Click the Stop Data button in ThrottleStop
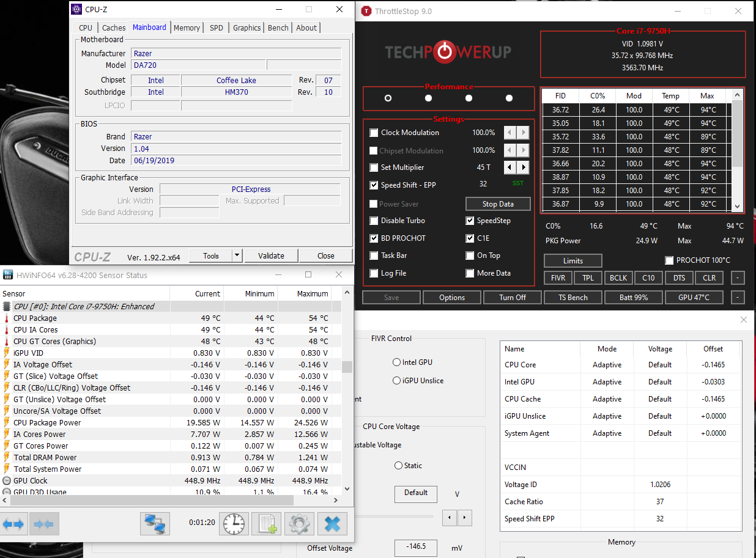The image size is (756, 558). point(498,204)
